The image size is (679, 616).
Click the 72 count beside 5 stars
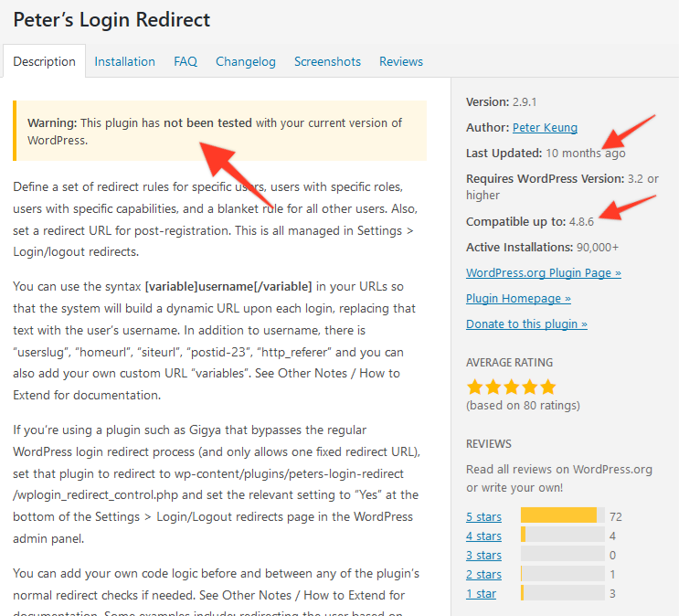[615, 516]
